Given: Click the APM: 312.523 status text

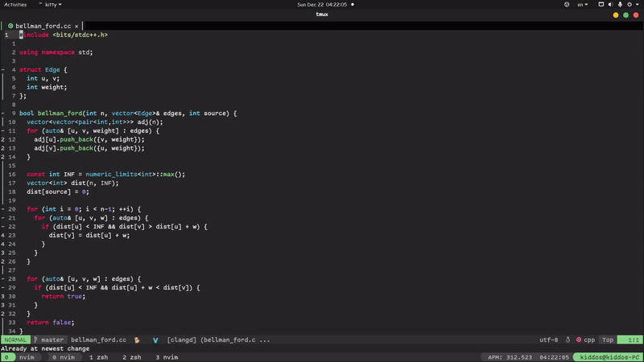Looking at the screenshot, I should [510, 357].
